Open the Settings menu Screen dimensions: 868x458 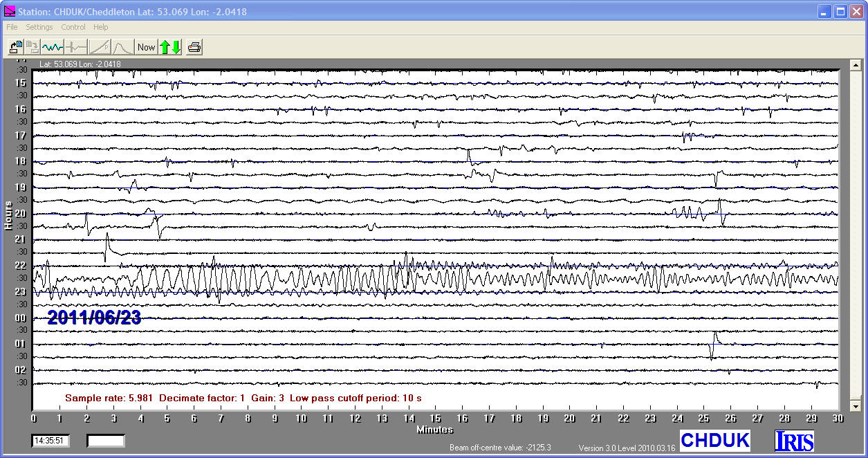pos(39,27)
